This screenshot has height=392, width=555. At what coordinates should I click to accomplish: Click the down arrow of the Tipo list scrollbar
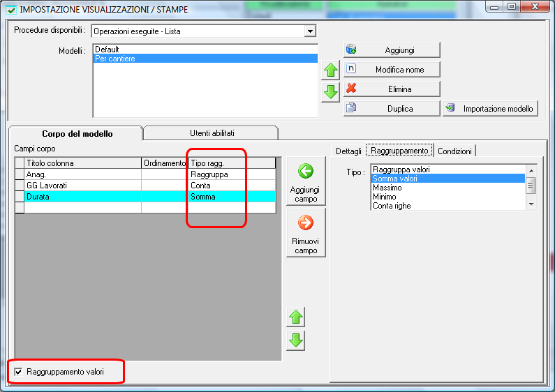[531, 204]
